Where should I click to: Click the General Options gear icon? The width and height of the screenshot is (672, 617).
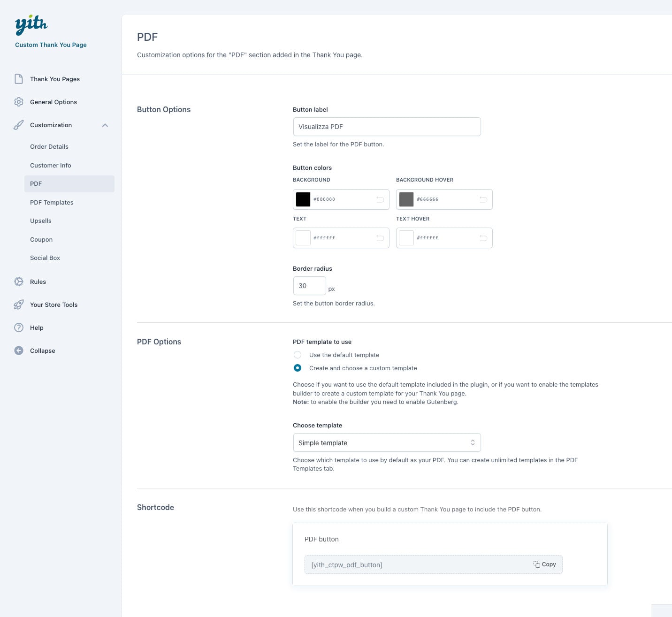19,102
